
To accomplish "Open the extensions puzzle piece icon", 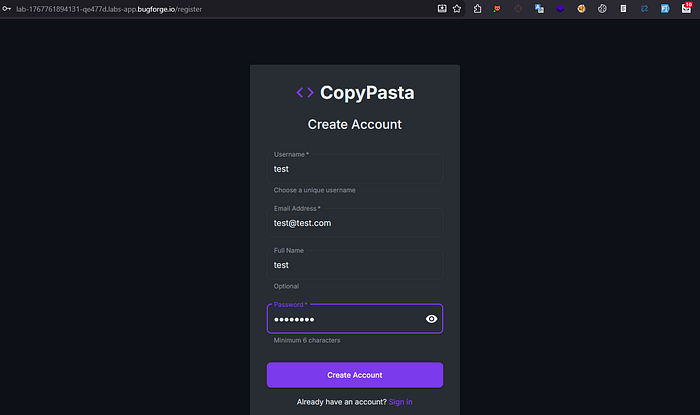I will point(477,8).
